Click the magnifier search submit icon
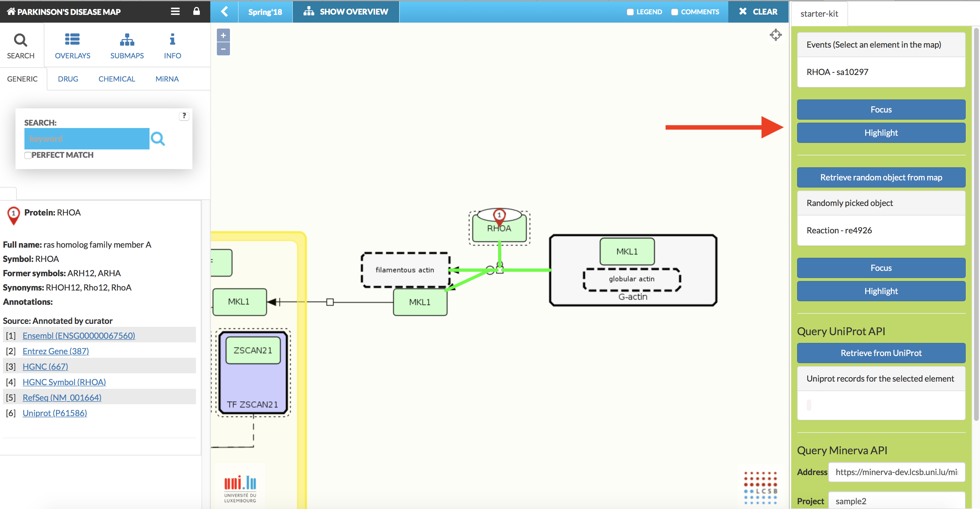 click(158, 139)
